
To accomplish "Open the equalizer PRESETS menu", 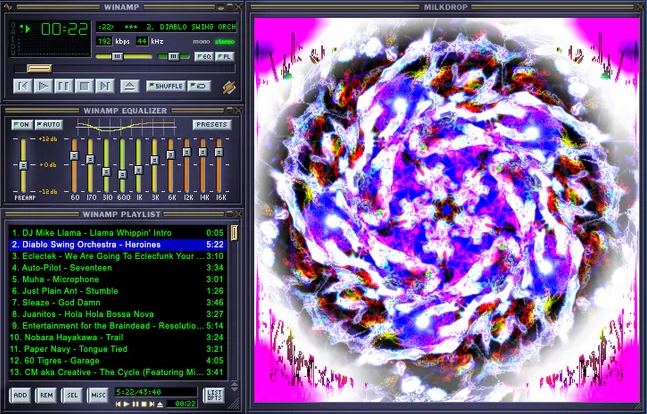I will click(x=212, y=124).
